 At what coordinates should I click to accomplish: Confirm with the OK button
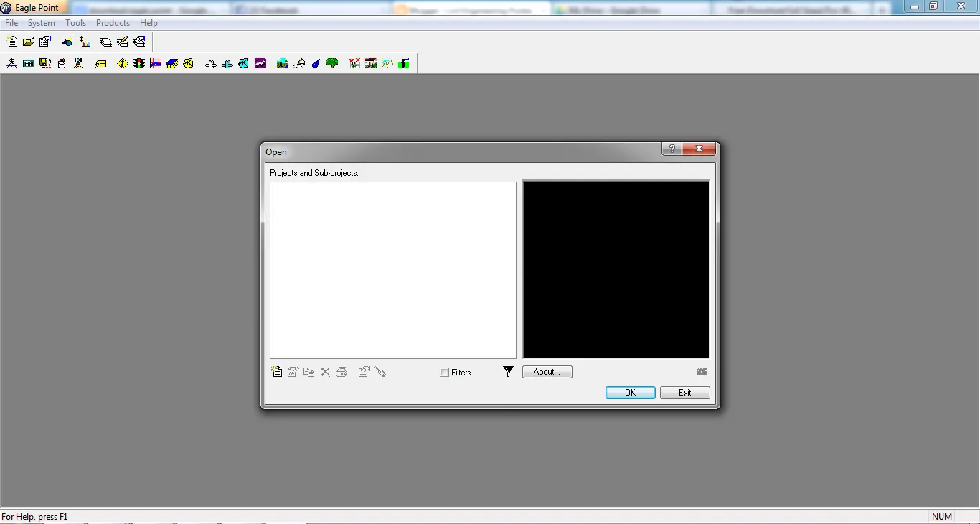(x=631, y=393)
